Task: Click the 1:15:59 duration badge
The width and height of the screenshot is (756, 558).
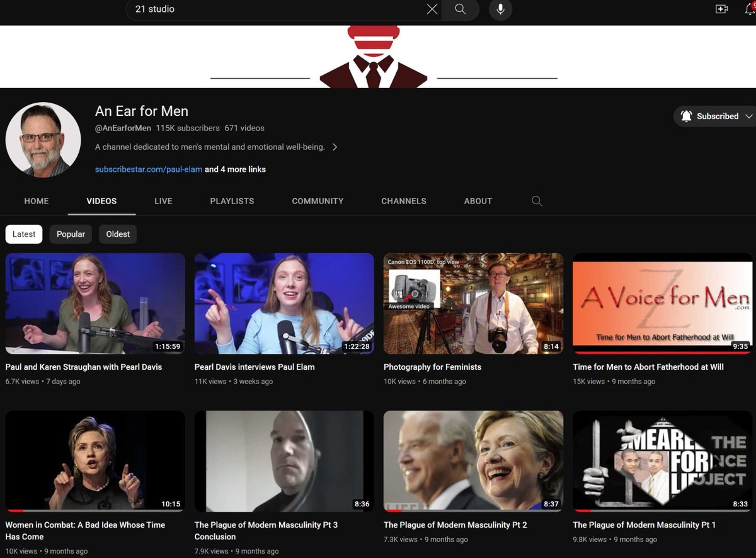Action: point(168,346)
